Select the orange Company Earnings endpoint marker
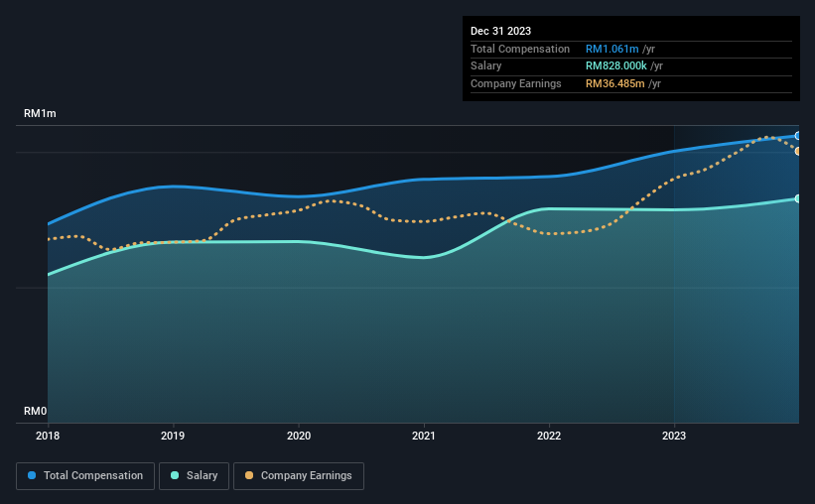 point(798,151)
